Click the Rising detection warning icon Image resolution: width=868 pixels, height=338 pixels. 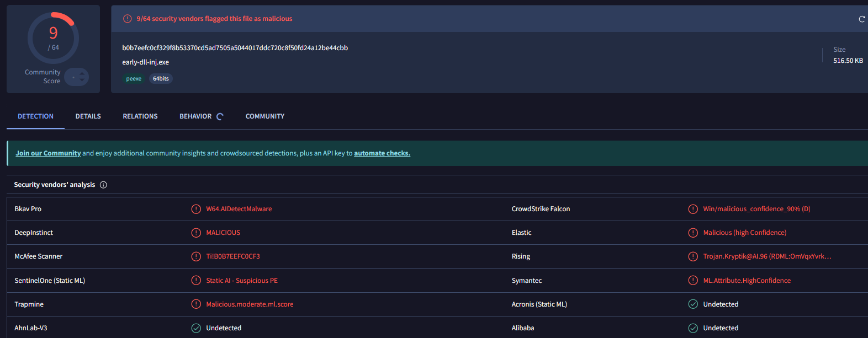coord(693,256)
